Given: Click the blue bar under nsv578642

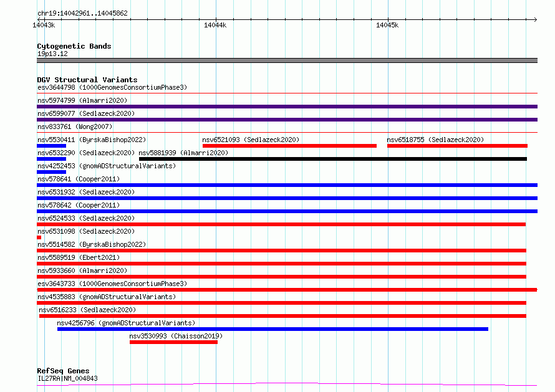Looking at the screenshot, I should coord(287,211).
